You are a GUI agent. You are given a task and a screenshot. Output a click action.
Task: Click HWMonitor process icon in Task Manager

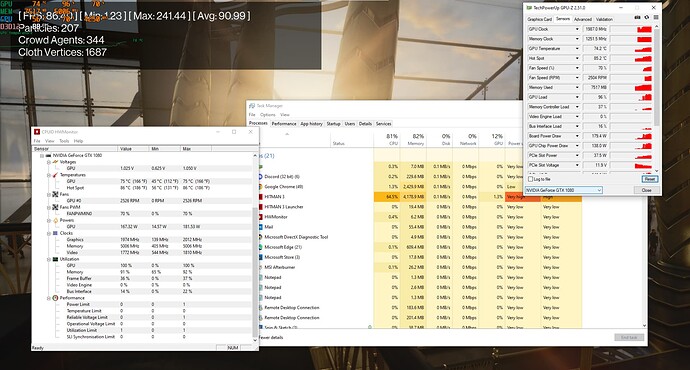[x=260, y=217]
